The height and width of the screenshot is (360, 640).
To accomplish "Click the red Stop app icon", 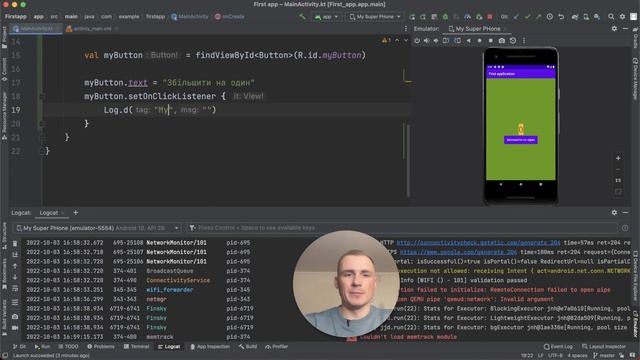I will pyautogui.click(x=490, y=17).
